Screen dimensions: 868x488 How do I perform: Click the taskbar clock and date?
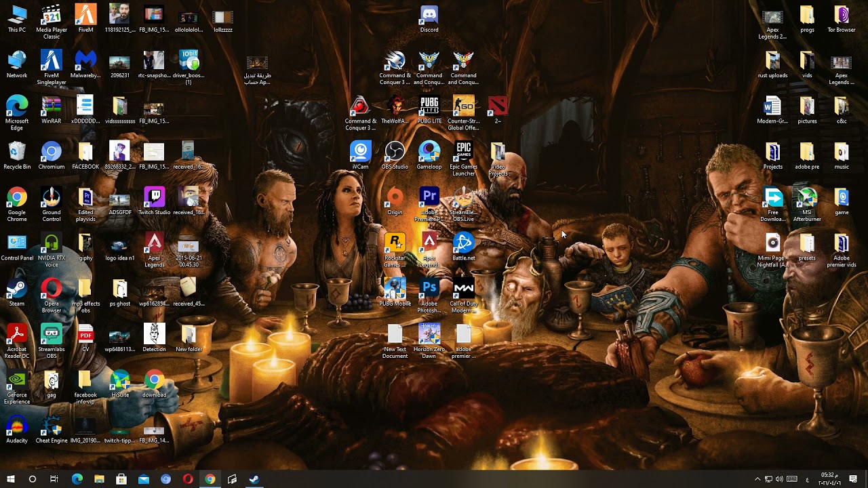point(829,479)
